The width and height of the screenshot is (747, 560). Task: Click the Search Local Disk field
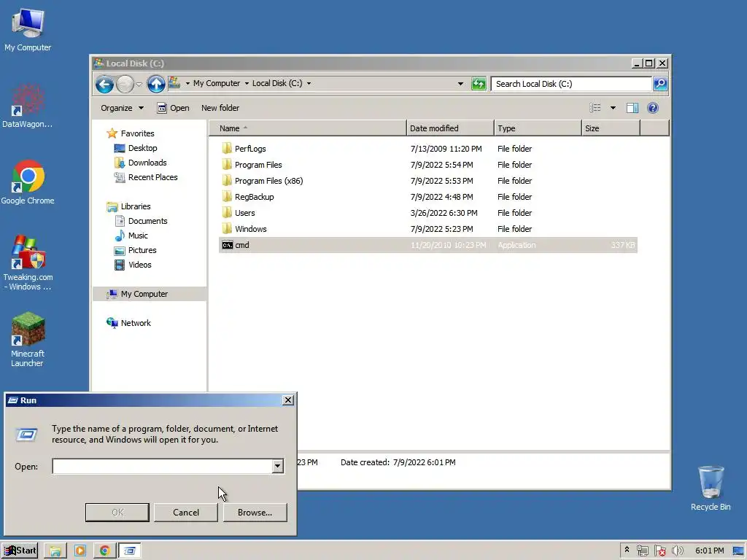[x=572, y=84]
